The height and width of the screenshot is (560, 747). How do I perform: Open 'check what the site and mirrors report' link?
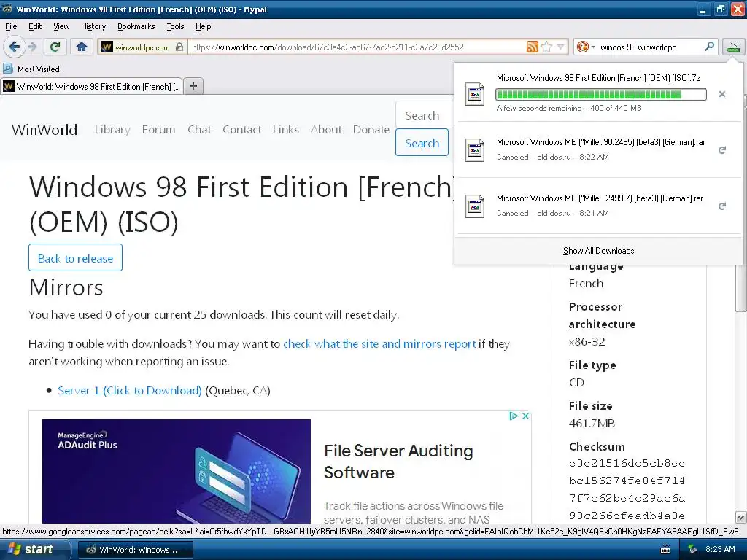coord(379,344)
